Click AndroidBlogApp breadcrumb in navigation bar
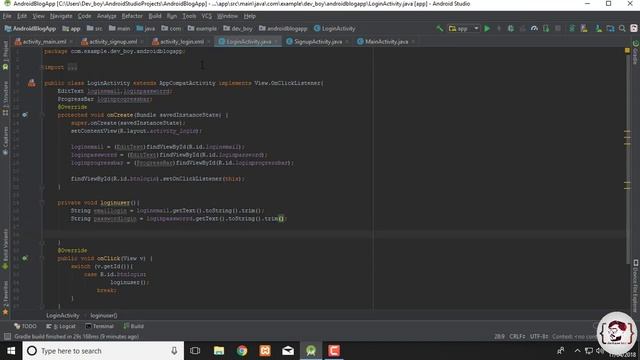Screen dimensions: 640x360 (x=30, y=29)
